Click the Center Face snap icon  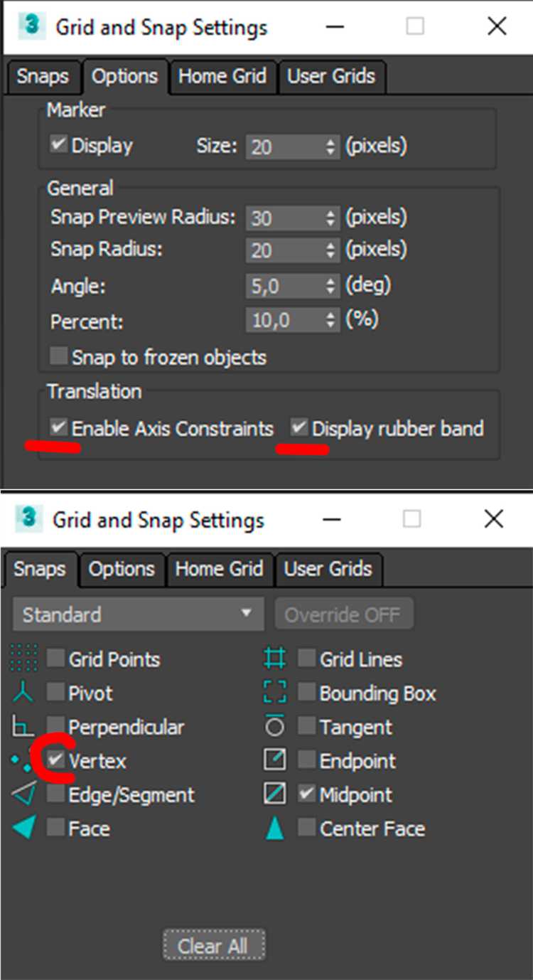coord(275,829)
